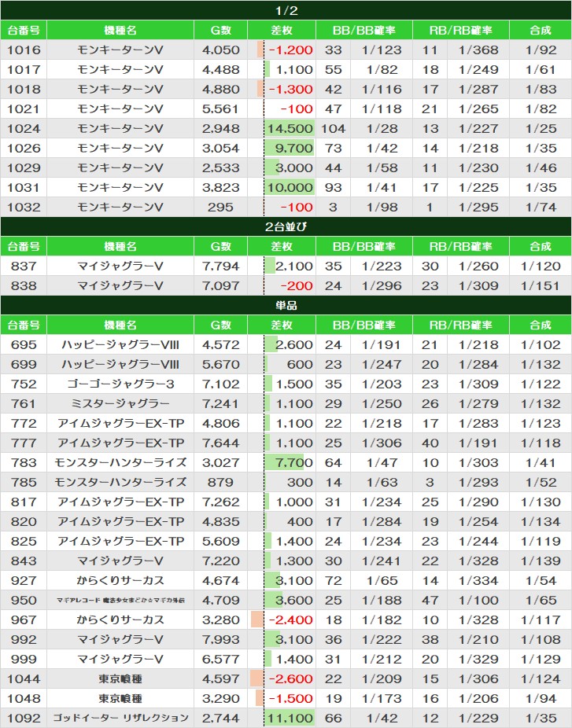The height and width of the screenshot is (728, 572).
Task: Click BB probability 1/82 in row 1017
Action: (382, 70)
